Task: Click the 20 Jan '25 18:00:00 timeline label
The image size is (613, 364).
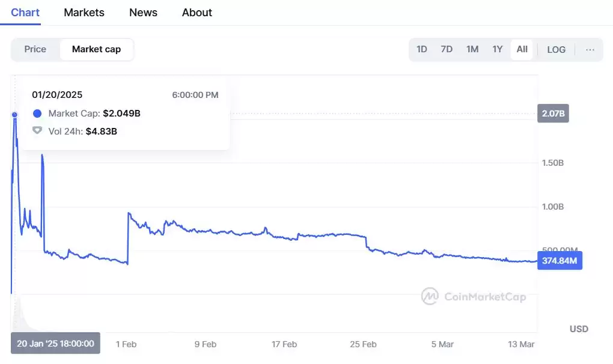Action: [x=55, y=344]
